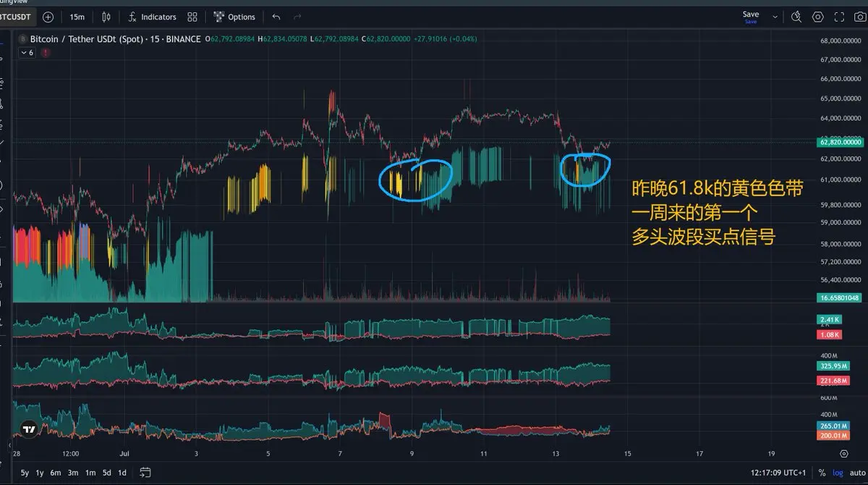Toggle auto scale mode
The image size is (868, 485).
(x=857, y=473)
